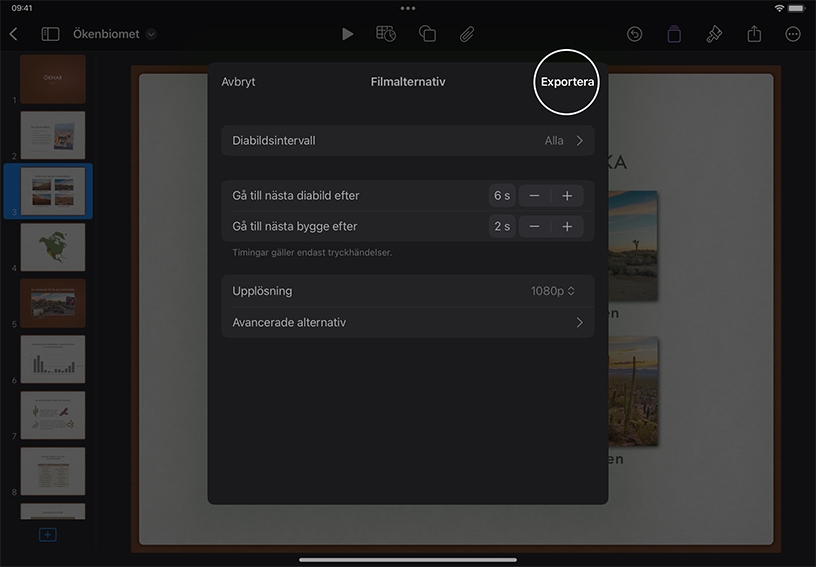The image size is (816, 567).
Task: Tap the purple clipboard icon in toolbar
Action: 674,34
